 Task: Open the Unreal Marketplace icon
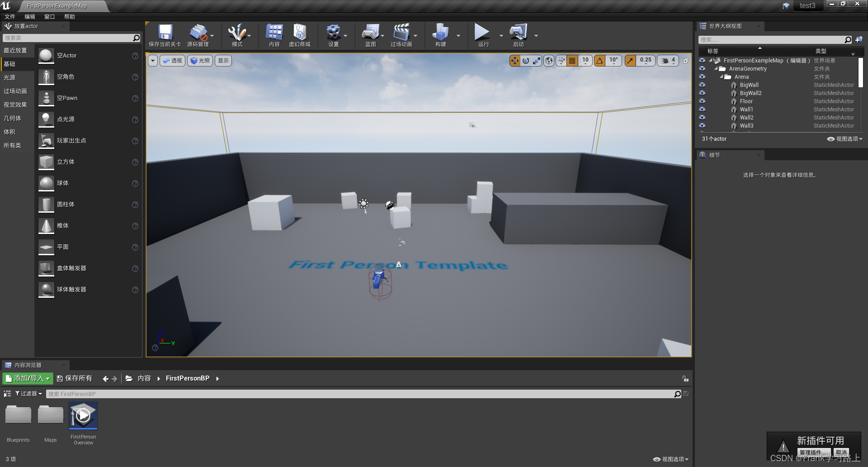point(300,35)
